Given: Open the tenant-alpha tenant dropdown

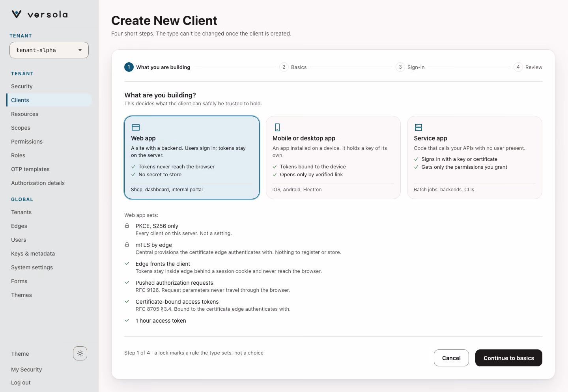Looking at the screenshot, I should click(x=49, y=50).
